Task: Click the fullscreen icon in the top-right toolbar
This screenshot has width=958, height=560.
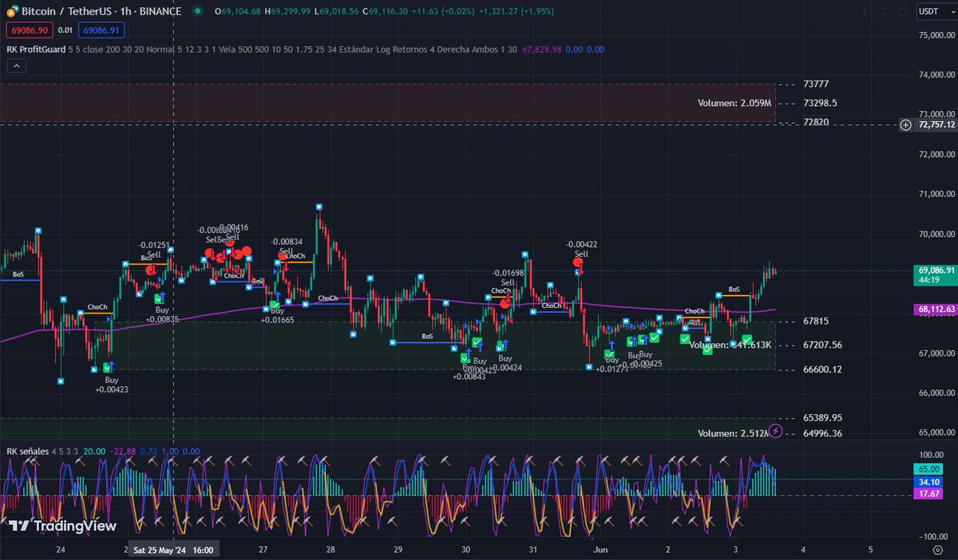Action: point(884,11)
